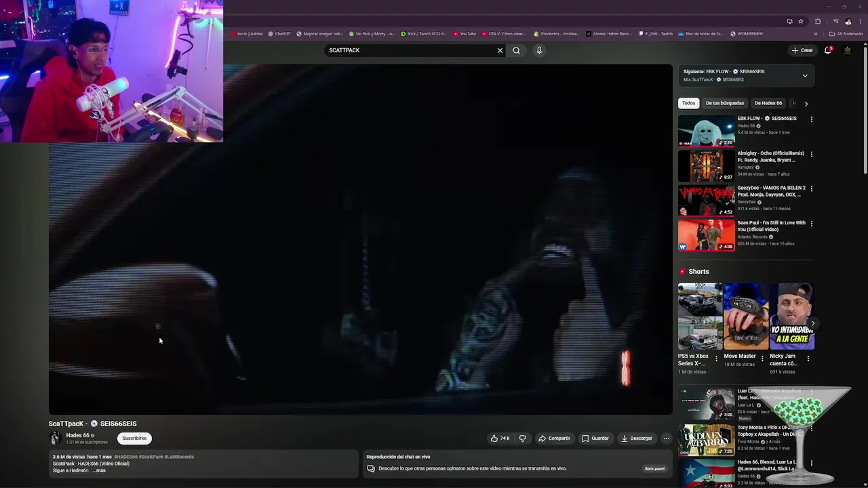
Task: Open options menu for Almighty - Ocho
Action: (x=811, y=154)
